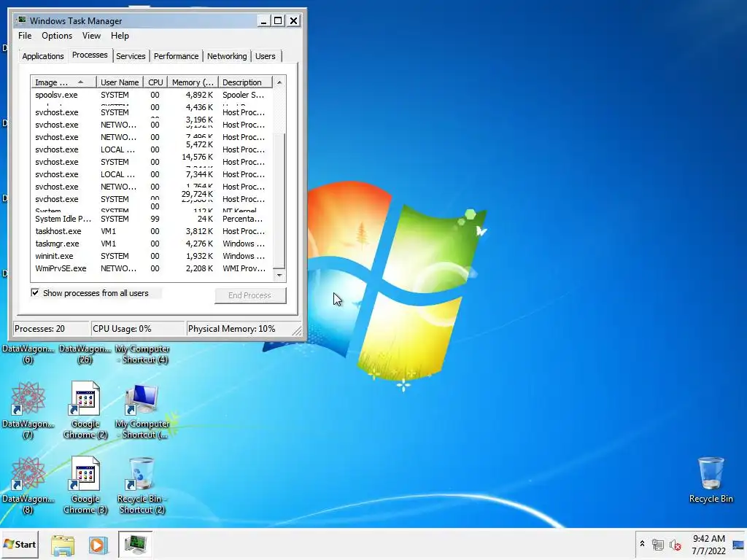This screenshot has height=560, width=747.
Task: Select DataWagon (6) desktop label
Action: point(28,354)
